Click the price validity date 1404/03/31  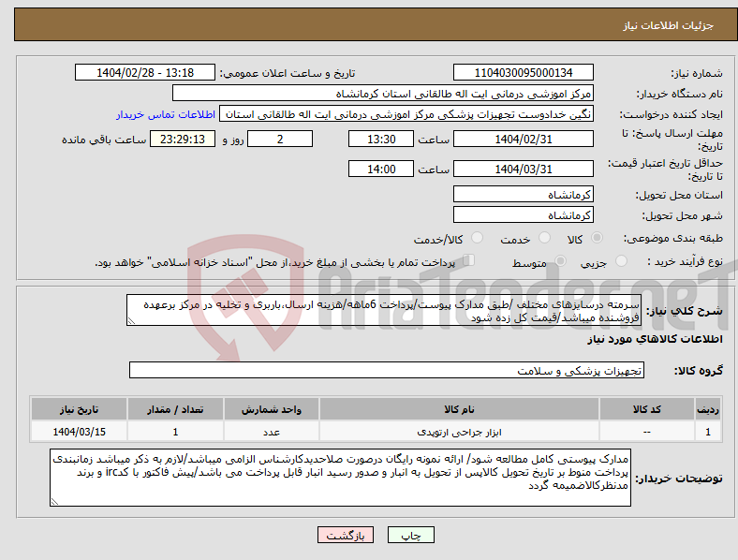[524, 169]
